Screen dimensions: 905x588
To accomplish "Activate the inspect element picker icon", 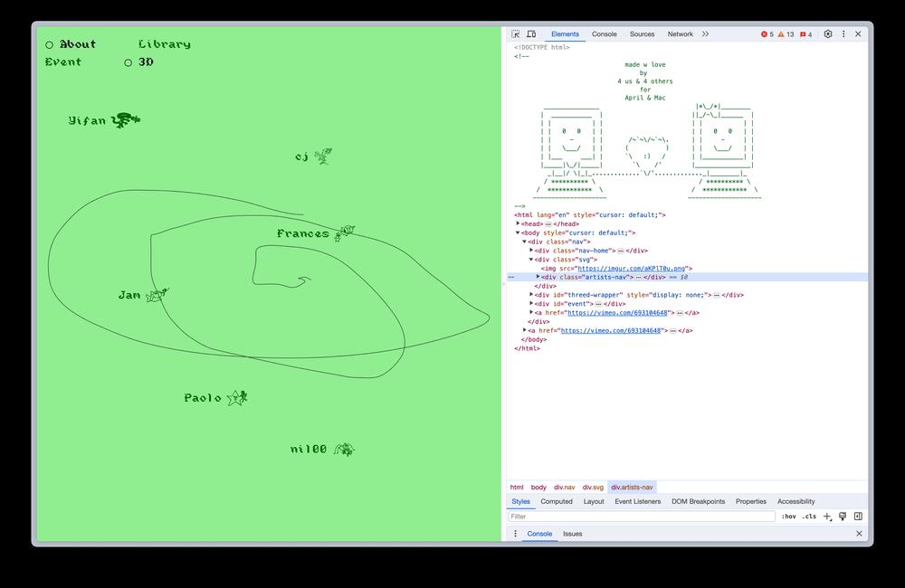I will pos(516,34).
